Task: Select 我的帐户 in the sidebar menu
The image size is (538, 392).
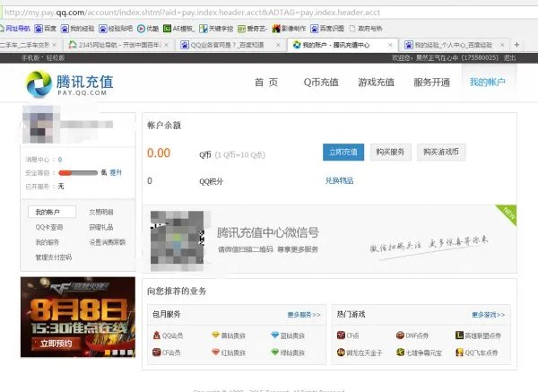Action: point(52,212)
